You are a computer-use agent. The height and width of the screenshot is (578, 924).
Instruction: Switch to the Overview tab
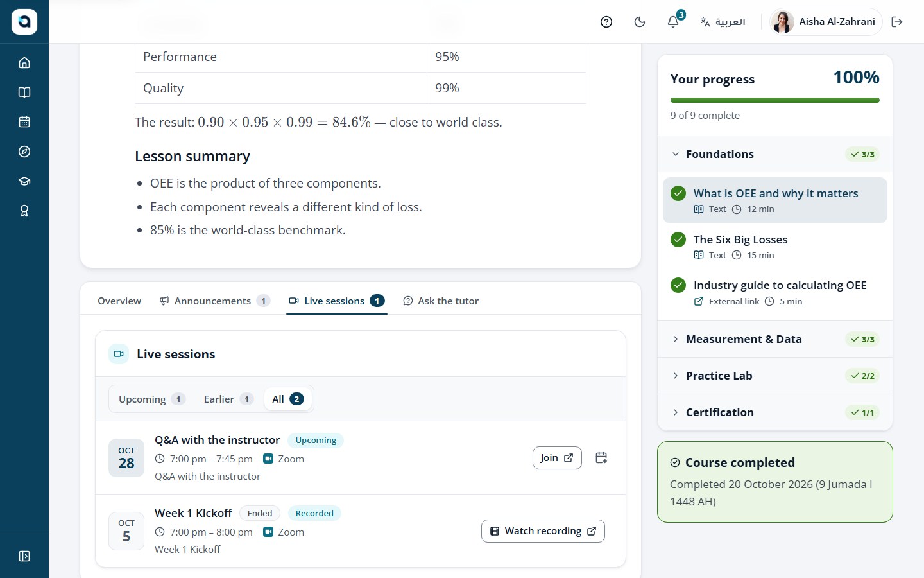119,301
